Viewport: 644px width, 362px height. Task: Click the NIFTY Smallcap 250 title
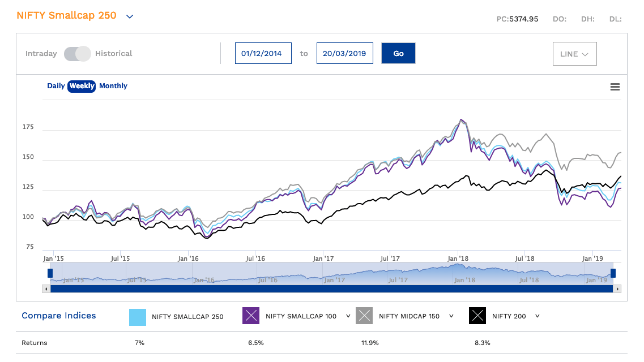click(x=66, y=15)
